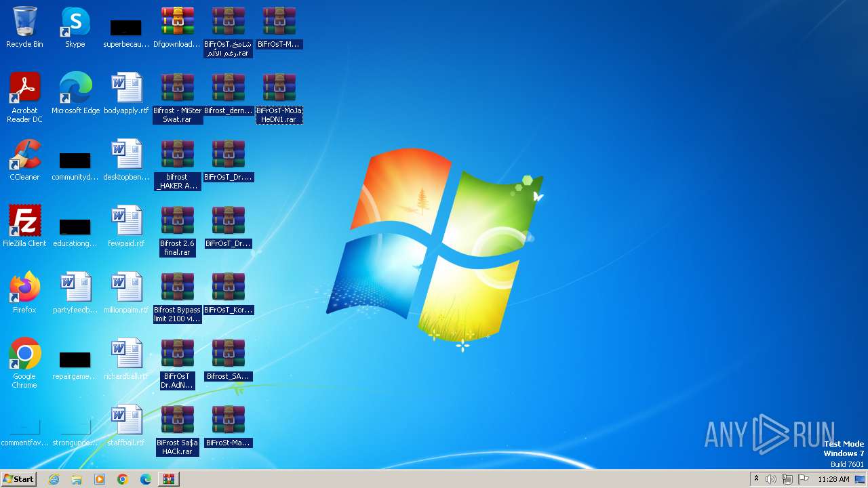The width and height of the screenshot is (868, 488).
Task: Select the partyfeedb... document icon
Action: pyautogui.click(x=75, y=293)
